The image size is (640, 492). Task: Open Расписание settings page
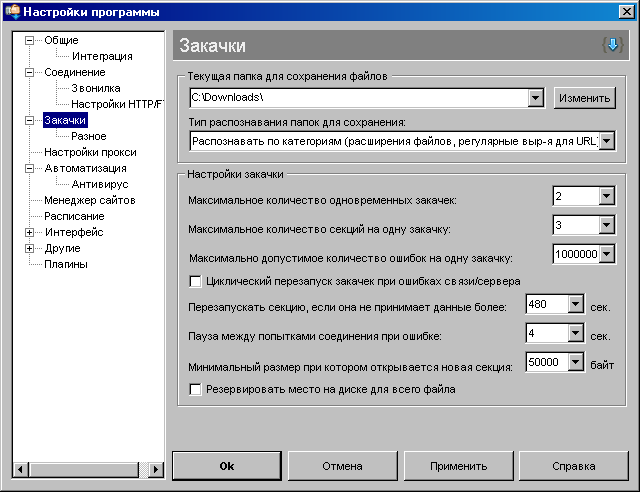tap(74, 216)
